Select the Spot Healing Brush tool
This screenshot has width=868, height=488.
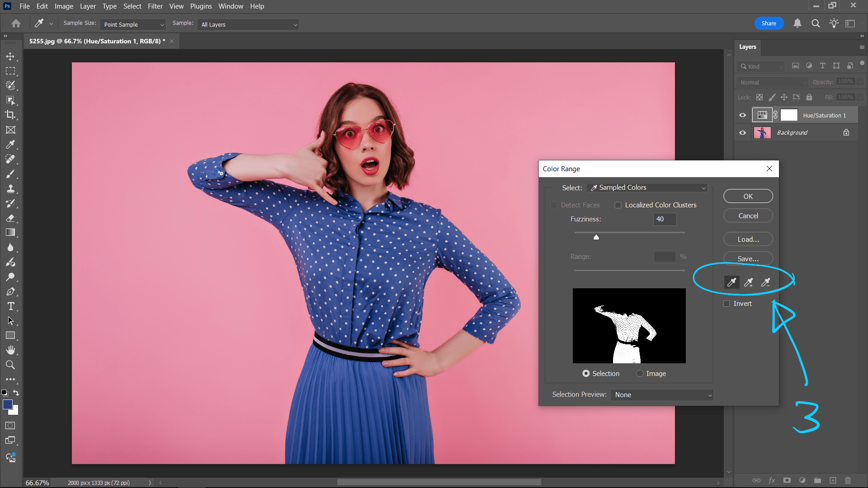click(x=10, y=159)
